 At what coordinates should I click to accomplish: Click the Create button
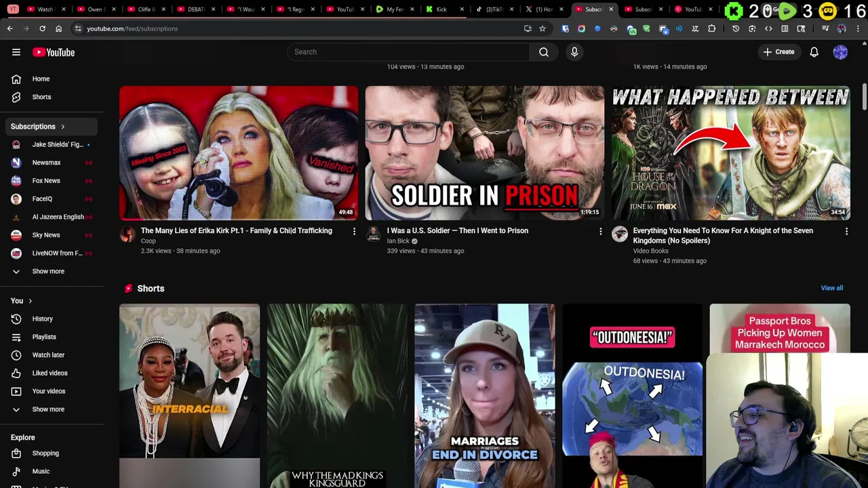pyautogui.click(x=778, y=52)
